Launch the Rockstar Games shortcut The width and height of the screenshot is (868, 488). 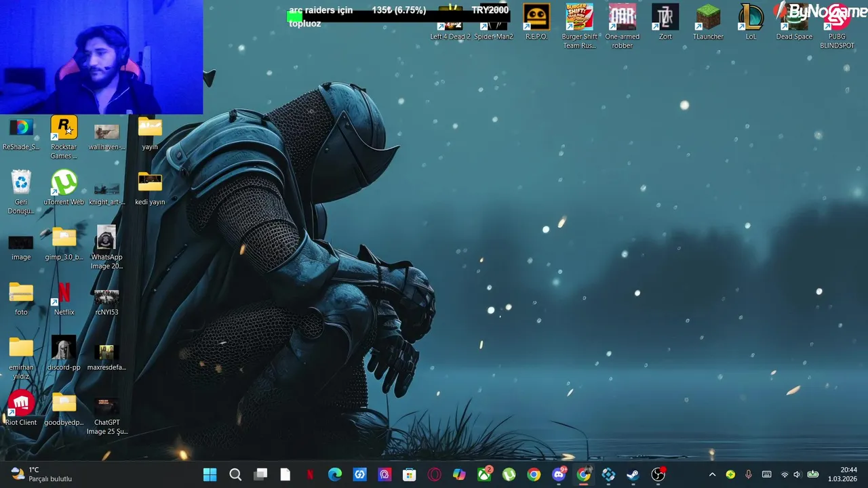pos(64,138)
